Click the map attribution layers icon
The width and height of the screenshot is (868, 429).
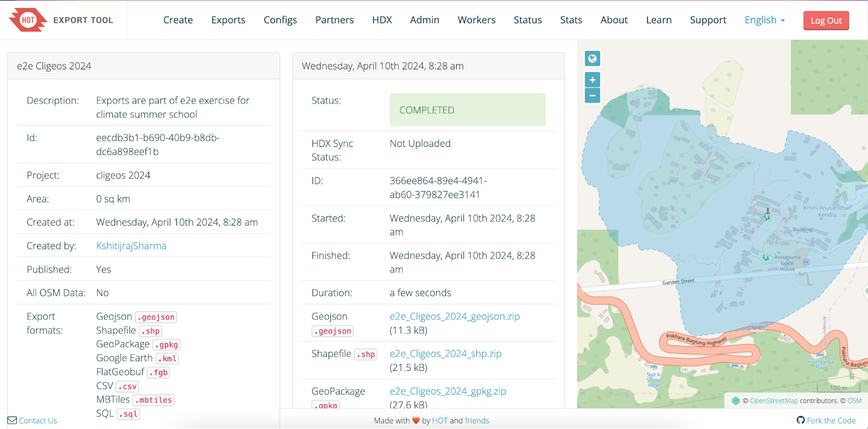click(x=736, y=401)
